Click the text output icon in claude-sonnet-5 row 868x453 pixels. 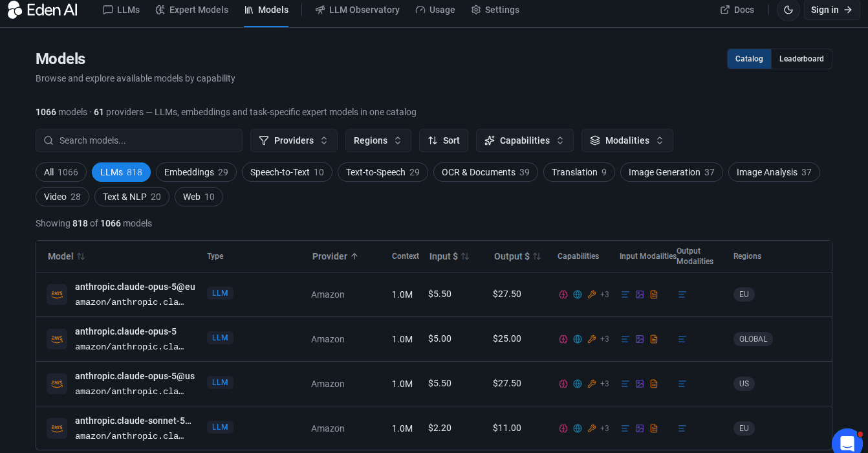[682, 428]
